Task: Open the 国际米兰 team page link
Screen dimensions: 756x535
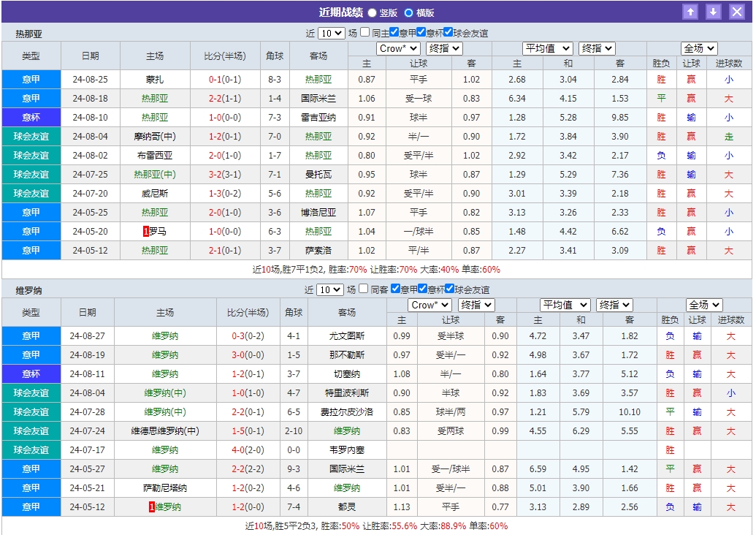Action: [x=319, y=98]
